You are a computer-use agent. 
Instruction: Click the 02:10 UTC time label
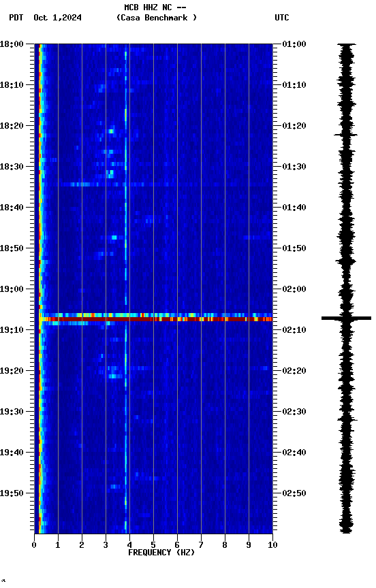[x=294, y=330]
